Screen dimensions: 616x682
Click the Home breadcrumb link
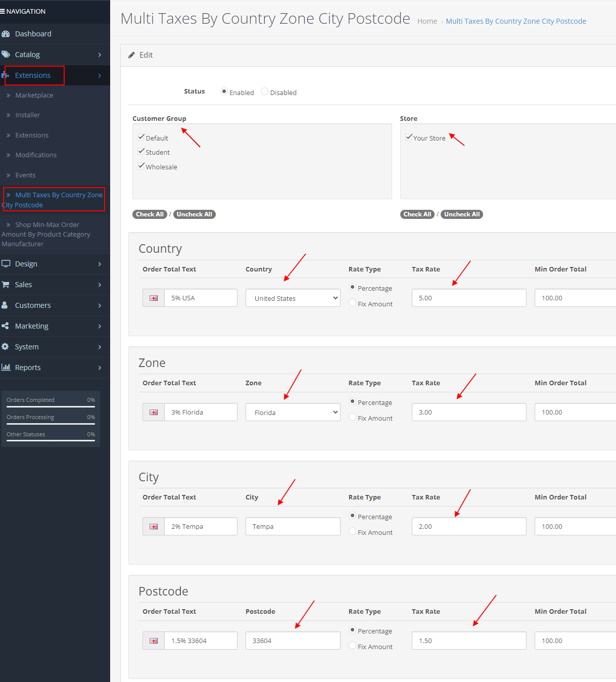pyautogui.click(x=427, y=21)
